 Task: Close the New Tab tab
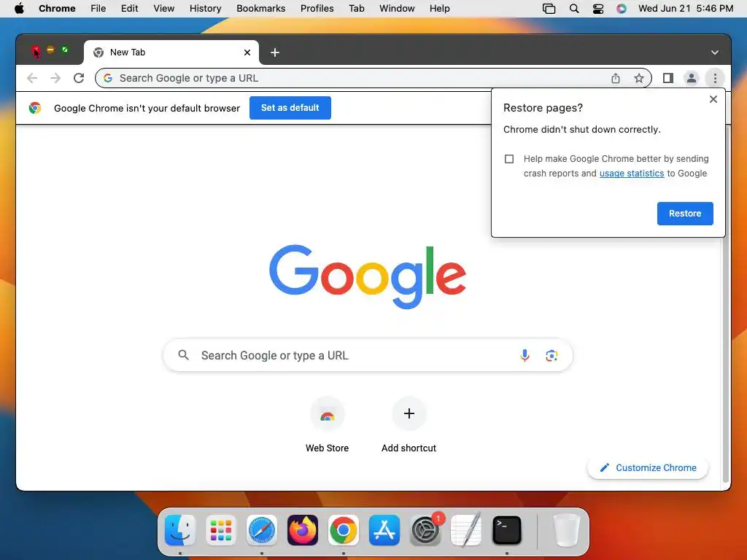[x=247, y=52]
